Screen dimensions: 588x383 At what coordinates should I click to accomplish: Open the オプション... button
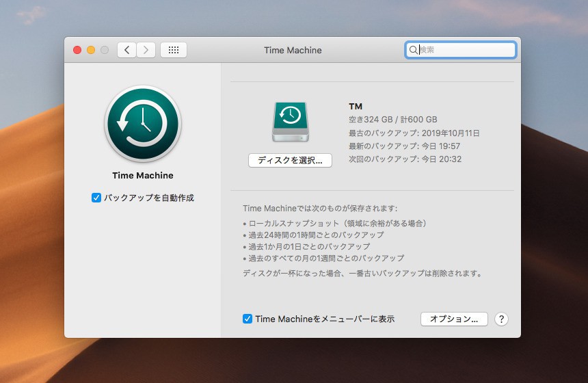coord(454,319)
